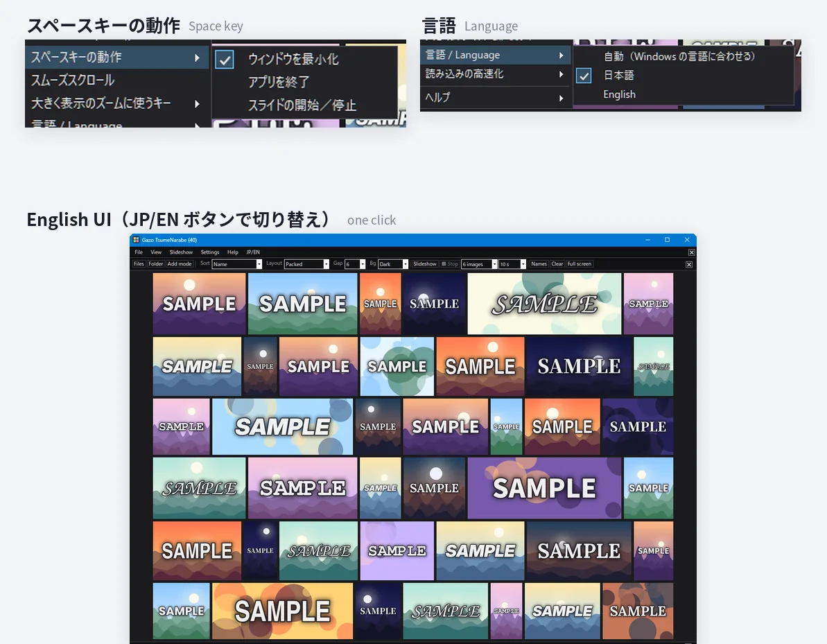Click the Names toolbar button
The height and width of the screenshot is (644, 827).
point(539,263)
